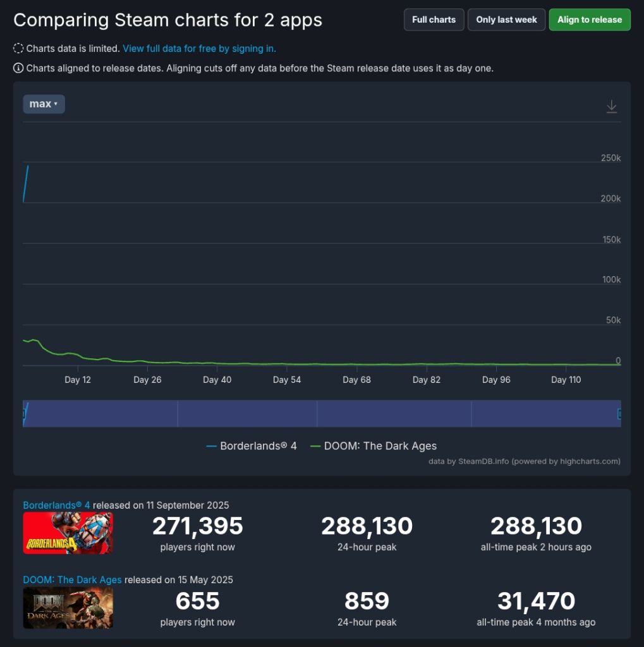Click the SteamDB.info highcharts credit text
This screenshot has width=644, height=647.
pos(525,461)
